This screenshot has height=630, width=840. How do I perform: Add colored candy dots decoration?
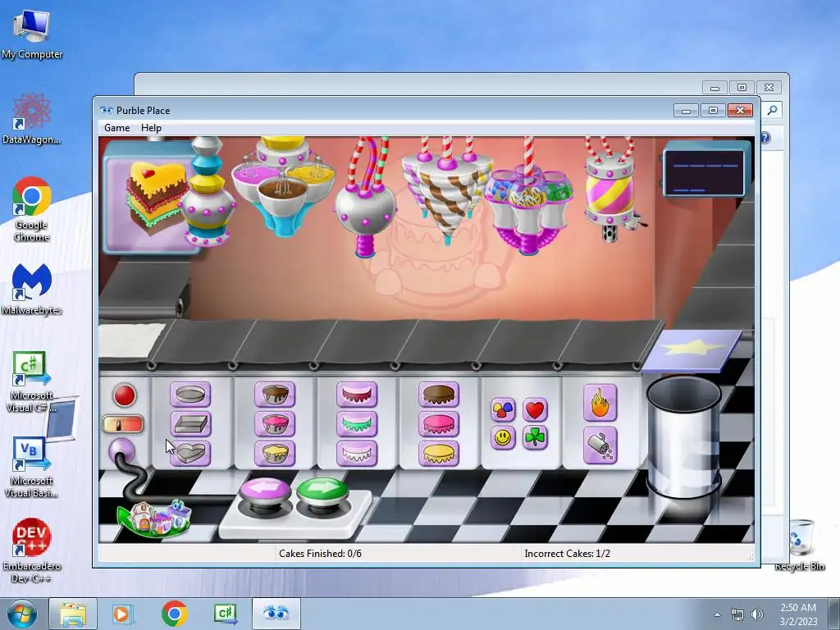click(503, 410)
